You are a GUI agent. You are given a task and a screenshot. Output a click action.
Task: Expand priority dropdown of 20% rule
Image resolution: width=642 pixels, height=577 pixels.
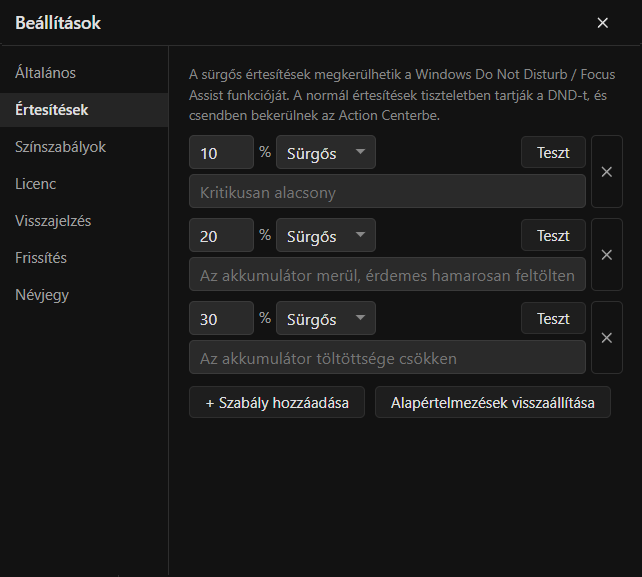coord(326,235)
